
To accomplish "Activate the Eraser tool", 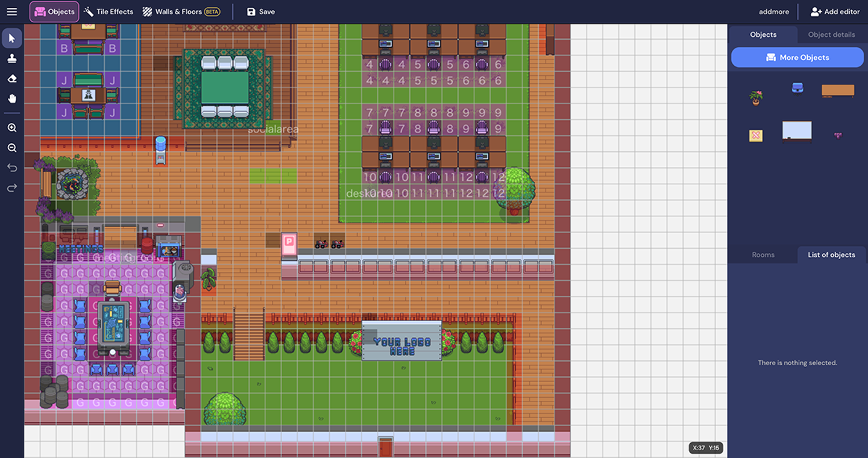I will tap(12, 78).
